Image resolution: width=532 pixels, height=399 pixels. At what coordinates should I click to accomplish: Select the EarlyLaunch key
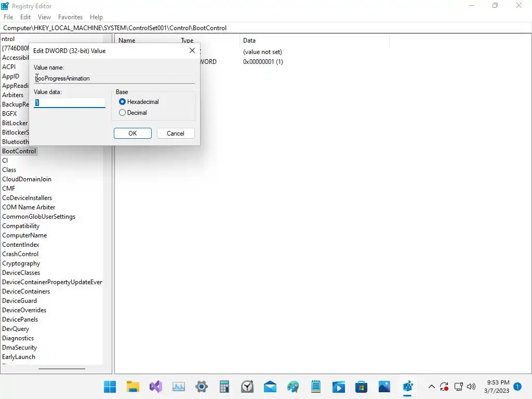click(x=19, y=357)
